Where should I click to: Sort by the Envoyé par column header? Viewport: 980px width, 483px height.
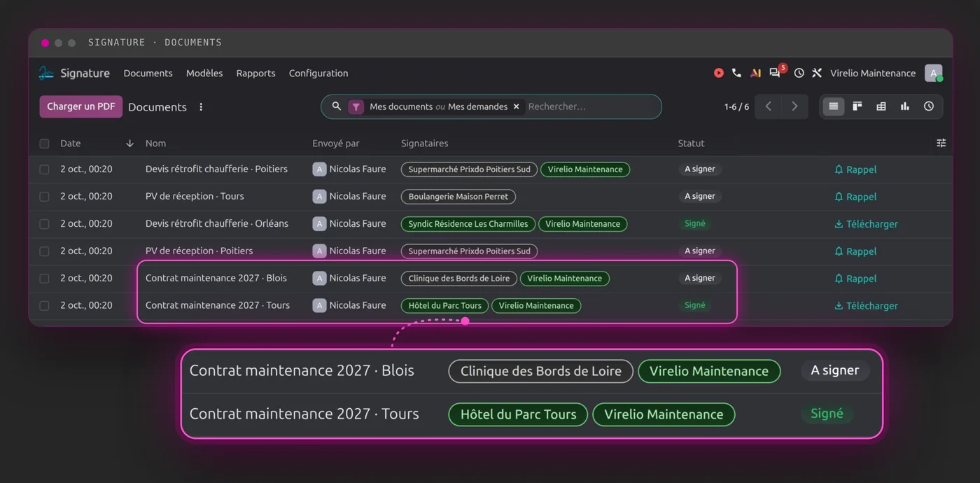[x=336, y=143]
